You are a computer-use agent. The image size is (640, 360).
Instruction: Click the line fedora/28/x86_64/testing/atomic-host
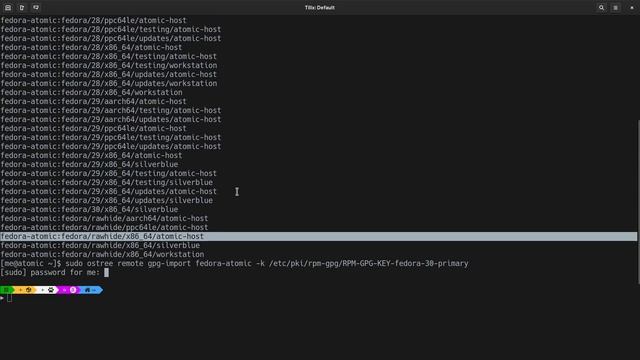pos(109,56)
